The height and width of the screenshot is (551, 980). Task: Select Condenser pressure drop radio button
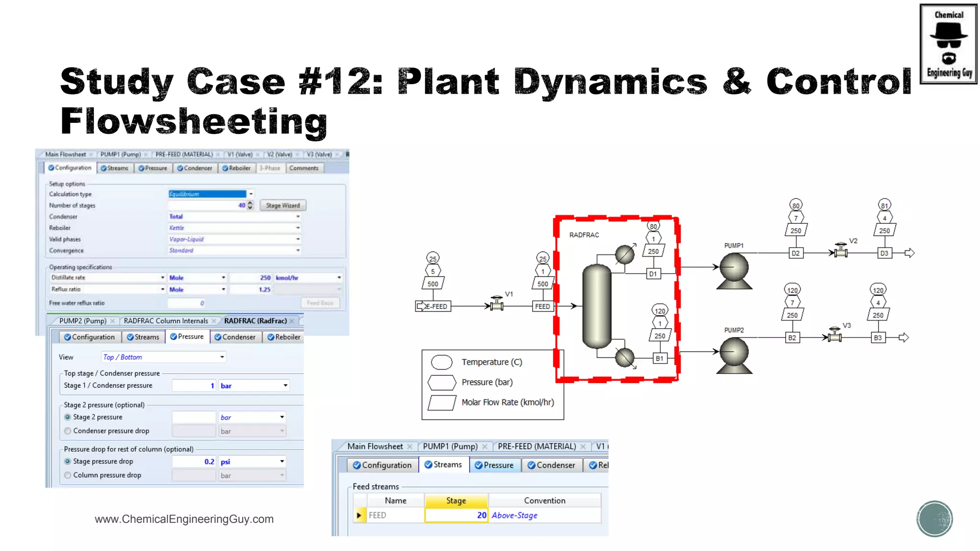click(67, 431)
